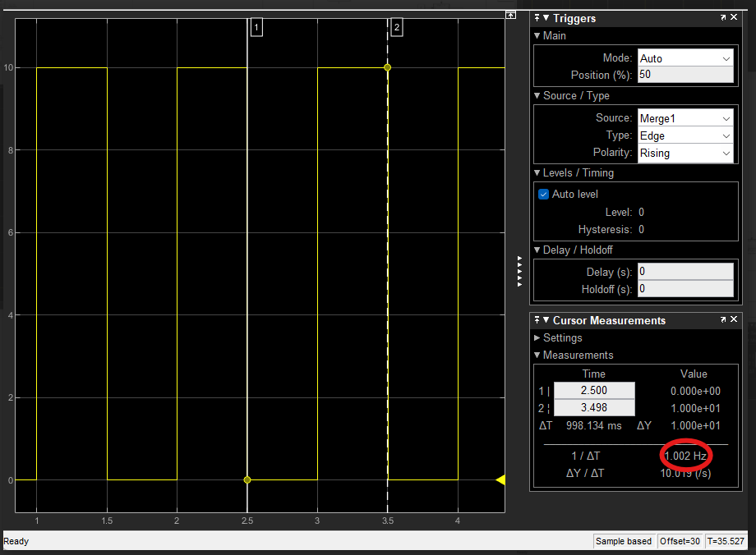Viewport: 756px width, 555px height.
Task: Undock the Cursor Measurements panel
Action: 723,319
